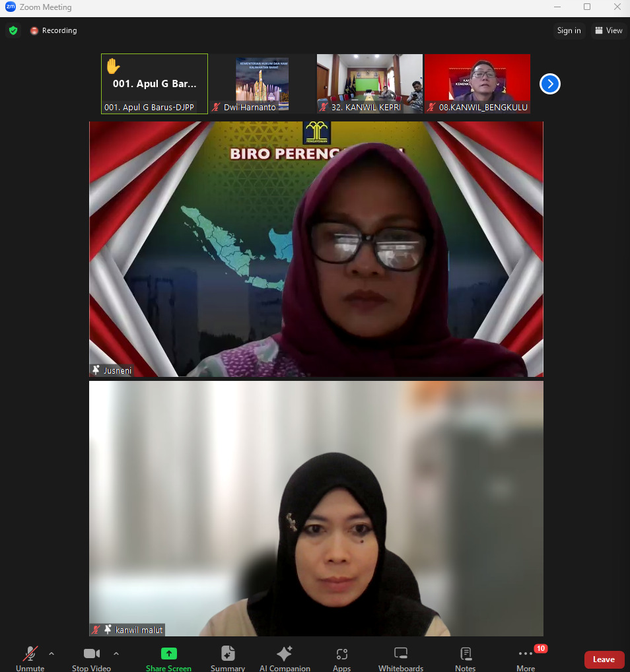Show next participants with the blue arrow

click(x=550, y=84)
